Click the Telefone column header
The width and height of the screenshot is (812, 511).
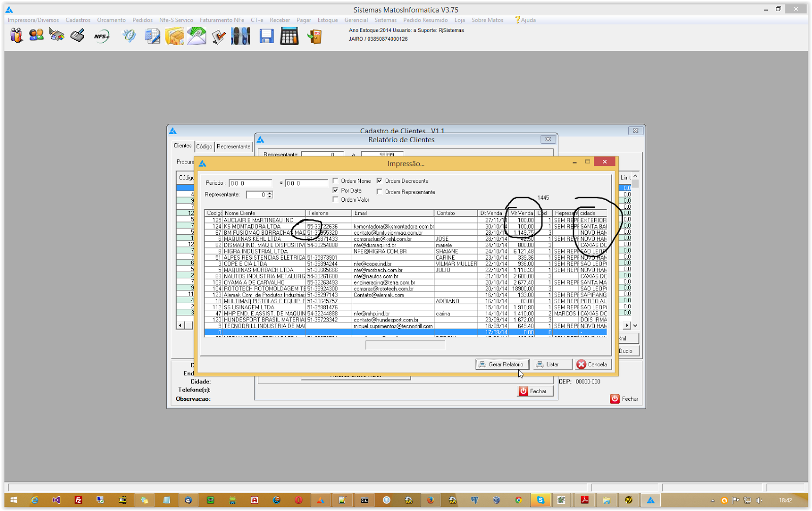pyautogui.click(x=329, y=213)
